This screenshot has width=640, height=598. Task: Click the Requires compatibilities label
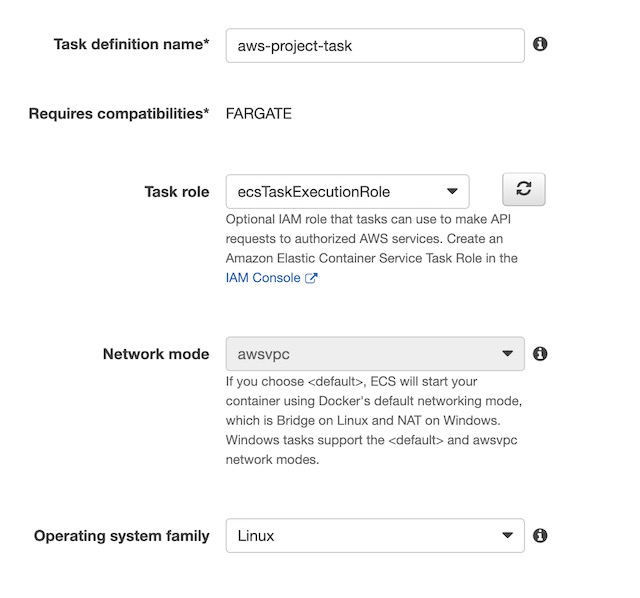click(x=119, y=113)
